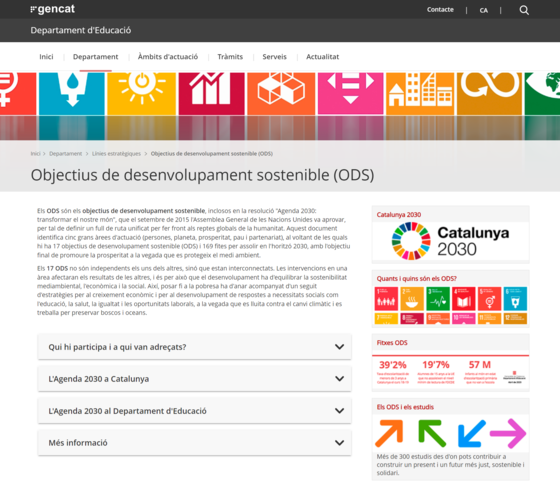Expand 'L'Agenda 2030 a Catalunya' section
Viewport: 560px width, 487px height.
pos(195,378)
